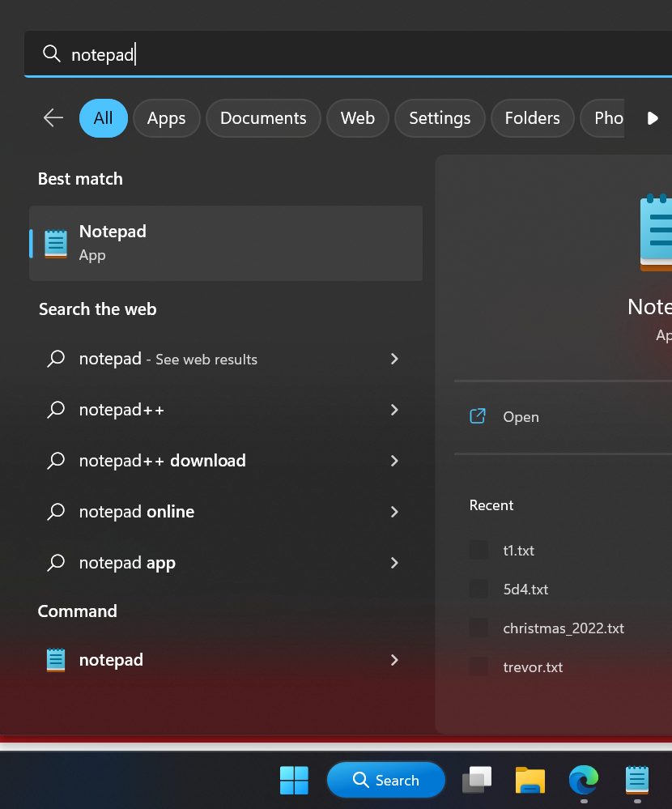Select the Documents filter tab

pos(263,118)
